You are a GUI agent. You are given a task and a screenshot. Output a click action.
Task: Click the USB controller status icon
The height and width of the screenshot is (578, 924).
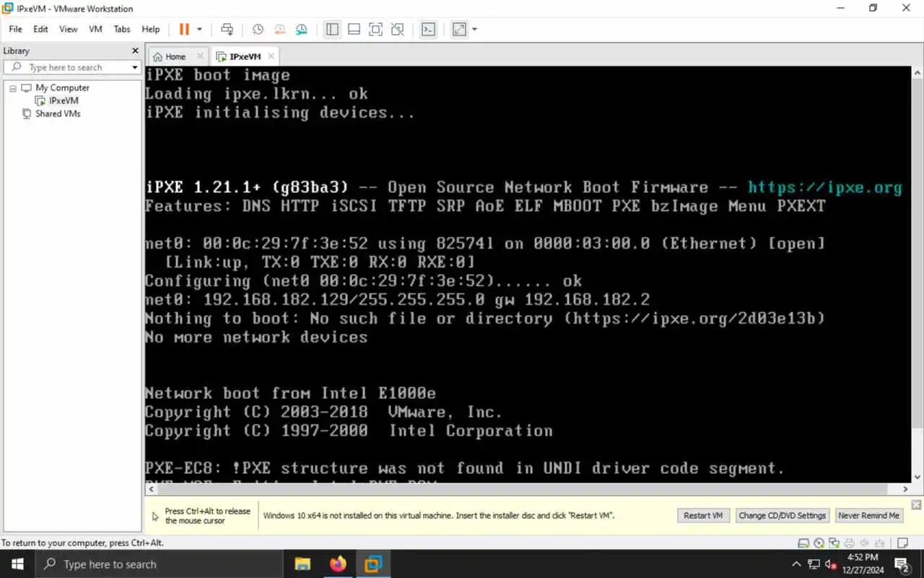(881, 543)
